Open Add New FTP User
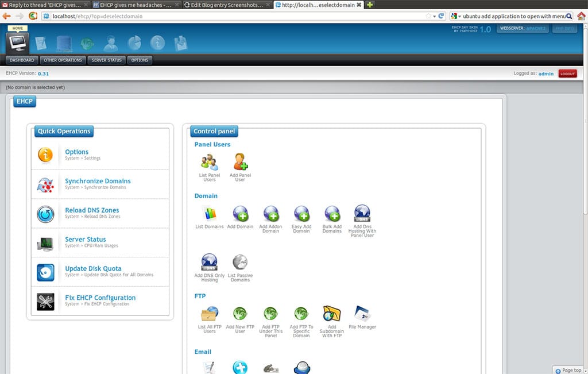The height and width of the screenshot is (374, 588). [x=240, y=313]
